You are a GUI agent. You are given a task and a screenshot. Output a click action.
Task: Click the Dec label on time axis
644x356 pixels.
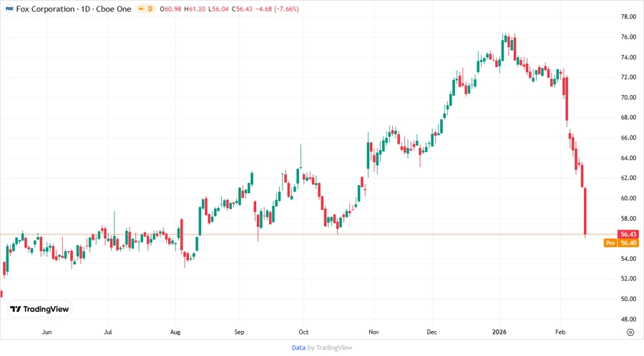point(431,332)
